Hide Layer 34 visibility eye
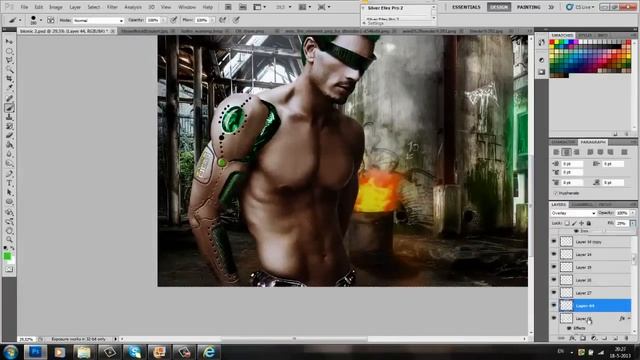Image resolution: width=640 pixels, height=360 pixels. tap(554, 254)
